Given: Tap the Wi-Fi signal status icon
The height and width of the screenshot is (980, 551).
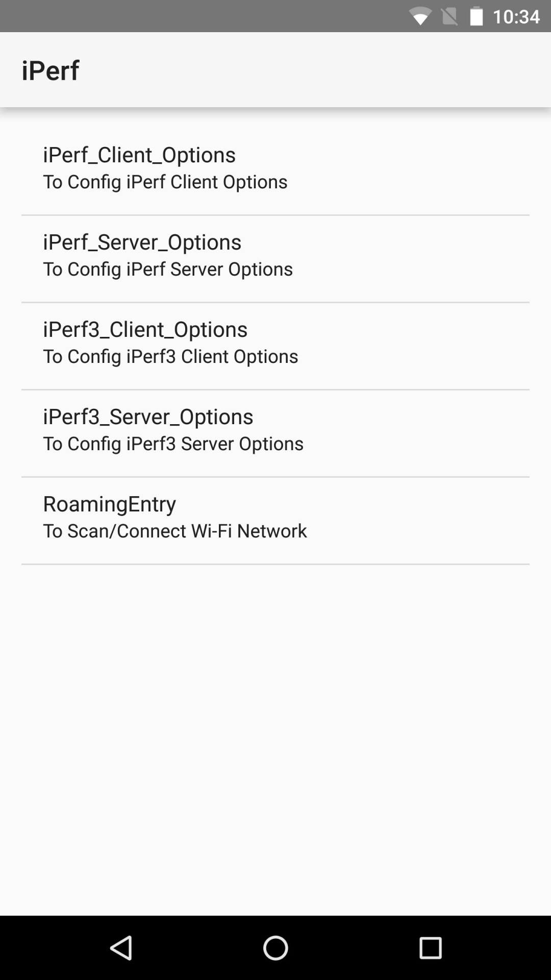Looking at the screenshot, I should point(420,17).
